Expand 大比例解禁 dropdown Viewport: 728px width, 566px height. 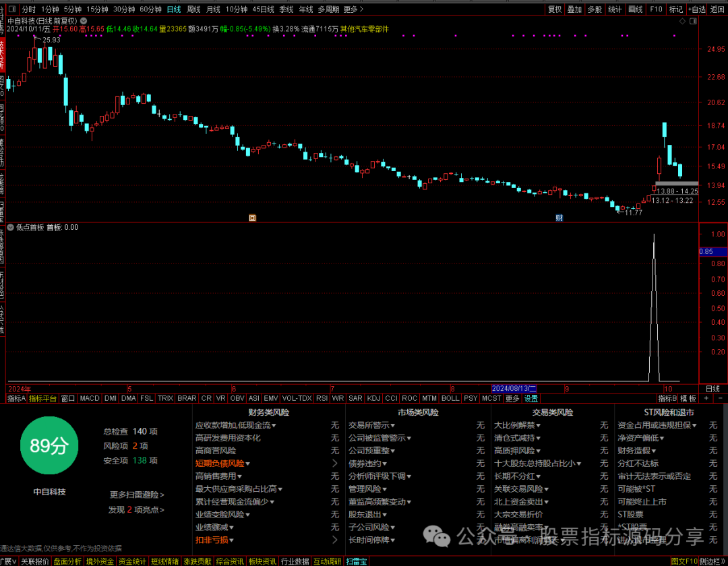tap(538, 425)
